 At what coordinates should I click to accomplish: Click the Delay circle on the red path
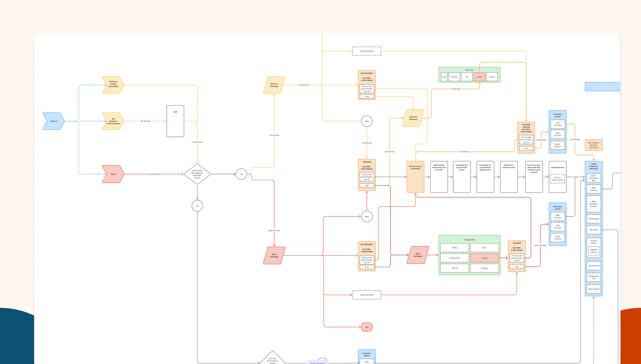pyautogui.click(x=367, y=217)
